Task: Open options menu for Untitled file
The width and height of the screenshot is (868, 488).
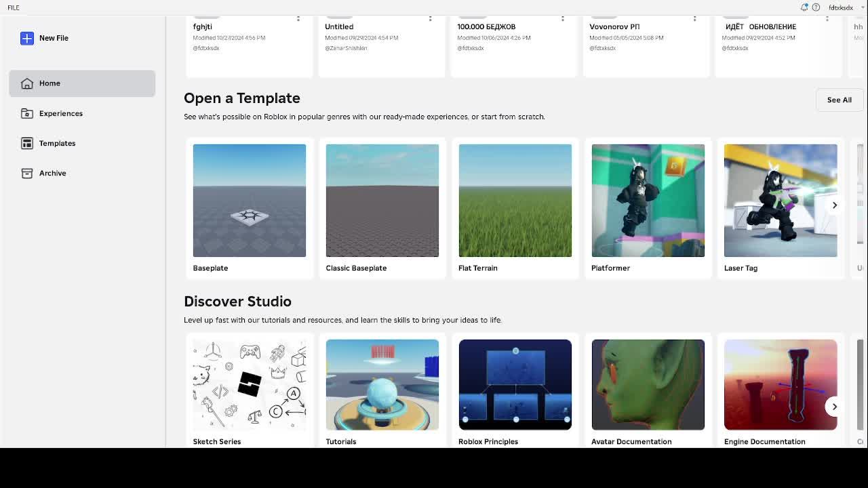Action: coord(431,19)
